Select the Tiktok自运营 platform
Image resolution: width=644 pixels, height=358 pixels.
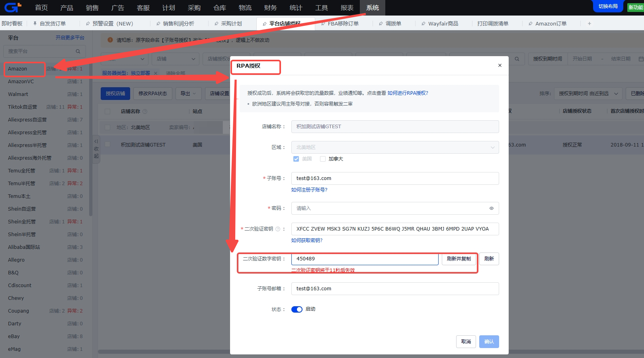(45, 107)
